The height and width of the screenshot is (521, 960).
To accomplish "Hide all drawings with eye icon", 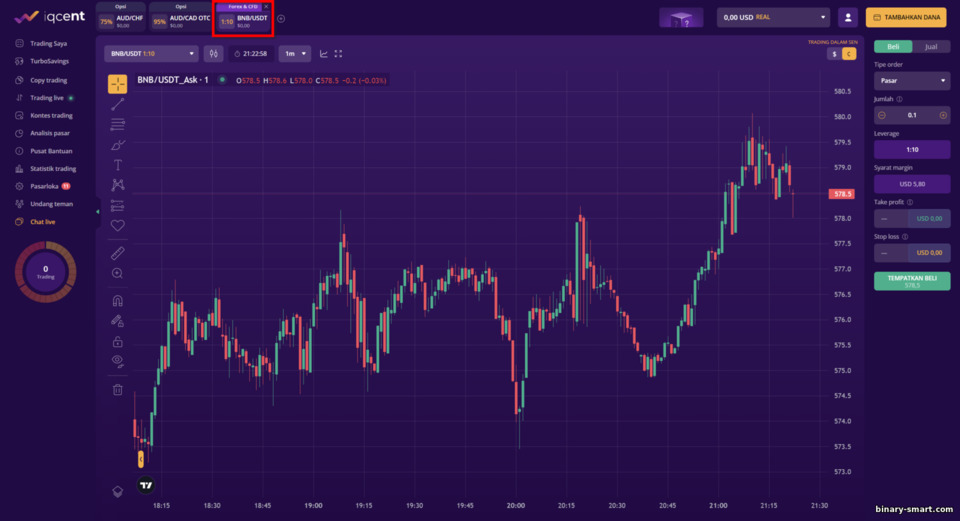I will [x=118, y=361].
